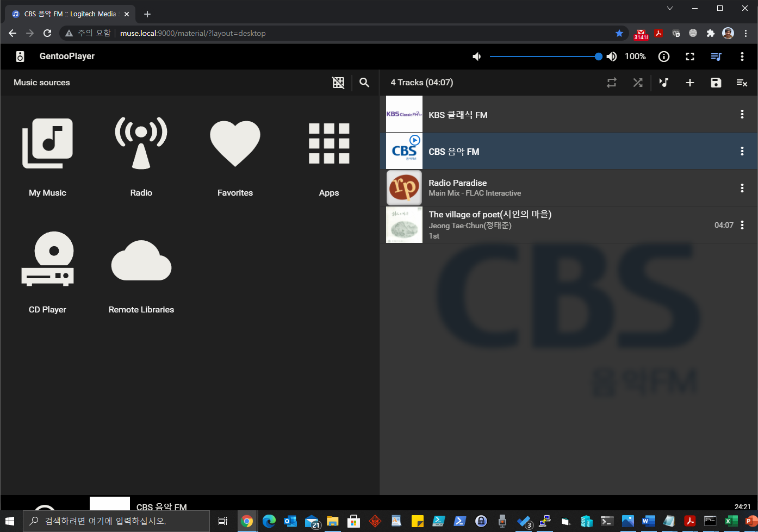Click the Jeong Tae-Chun artist name
This screenshot has width=758, height=532.
pos(470,226)
